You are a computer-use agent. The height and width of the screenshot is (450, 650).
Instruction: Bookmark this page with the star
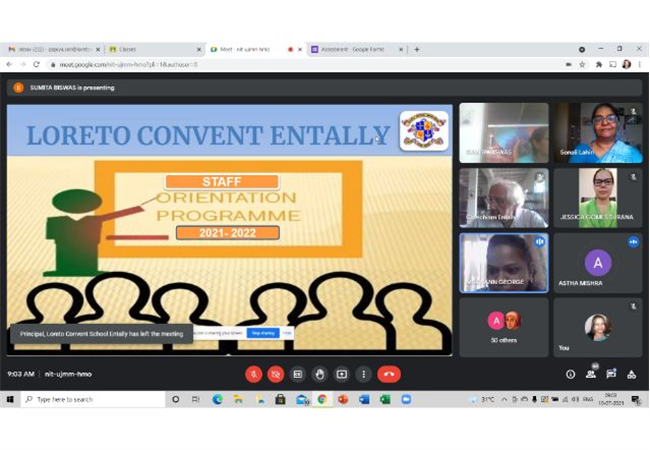click(582, 64)
